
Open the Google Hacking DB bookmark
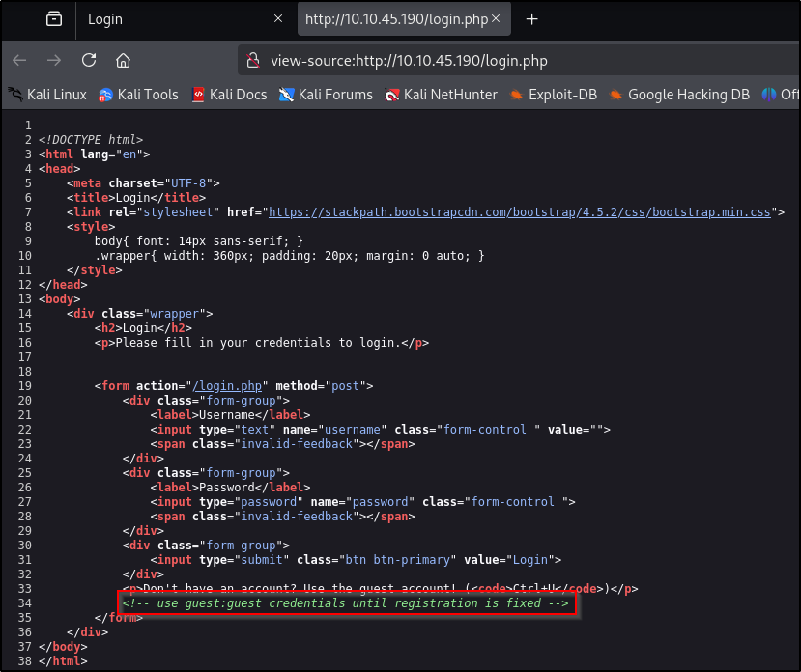[x=679, y=94]
